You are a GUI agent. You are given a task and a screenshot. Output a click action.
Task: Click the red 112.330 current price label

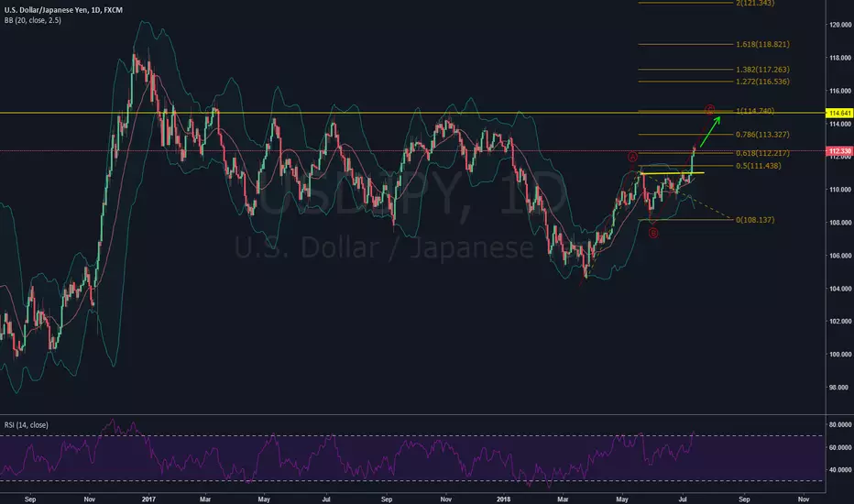[839, 151]
